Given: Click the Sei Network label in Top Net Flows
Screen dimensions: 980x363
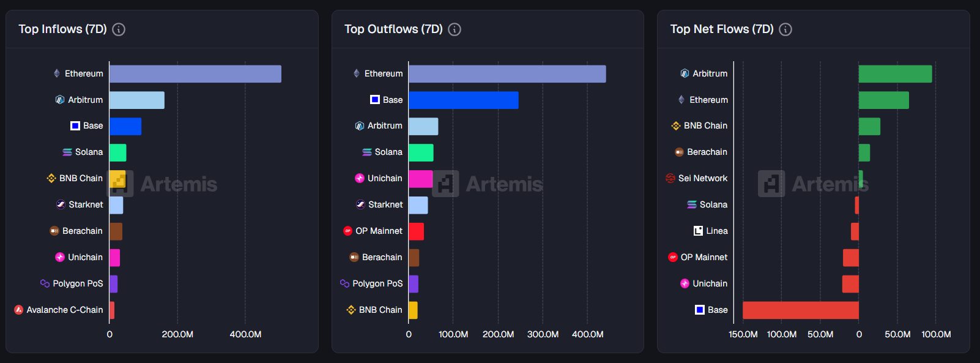Looking at the screenshot, I should tap(703, 178).
